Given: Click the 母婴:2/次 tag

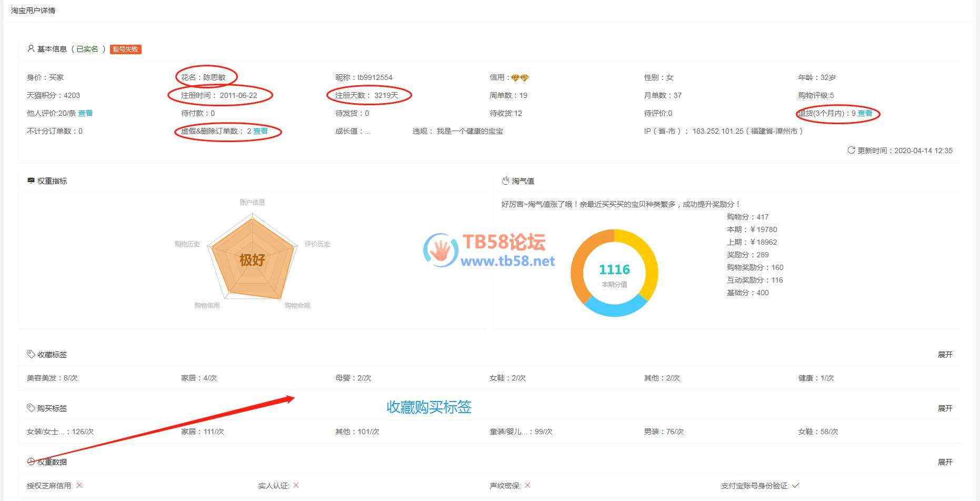Looking at the screenshot, I should 353,378.
